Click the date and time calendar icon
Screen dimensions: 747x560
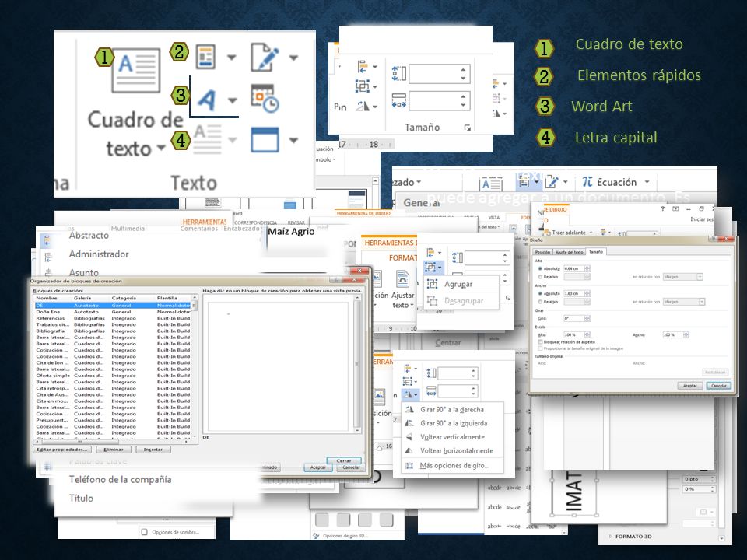point(265,99)
